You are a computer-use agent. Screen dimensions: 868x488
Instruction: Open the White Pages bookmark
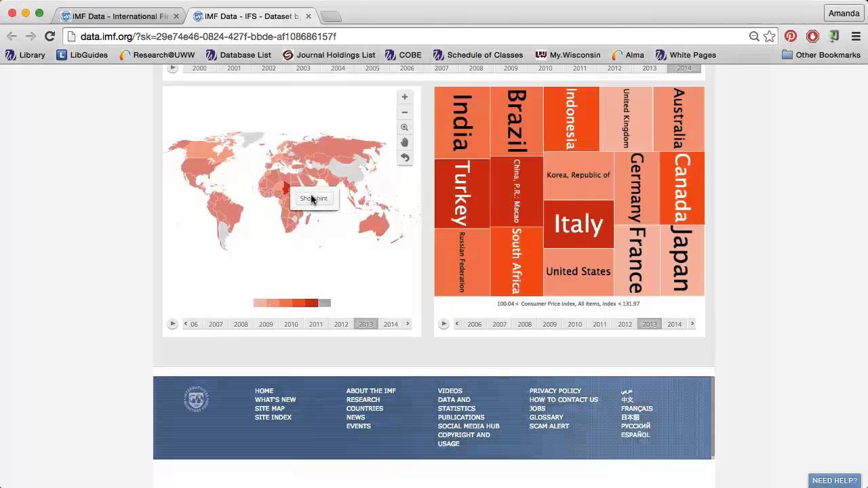click(x=686, y=55)
